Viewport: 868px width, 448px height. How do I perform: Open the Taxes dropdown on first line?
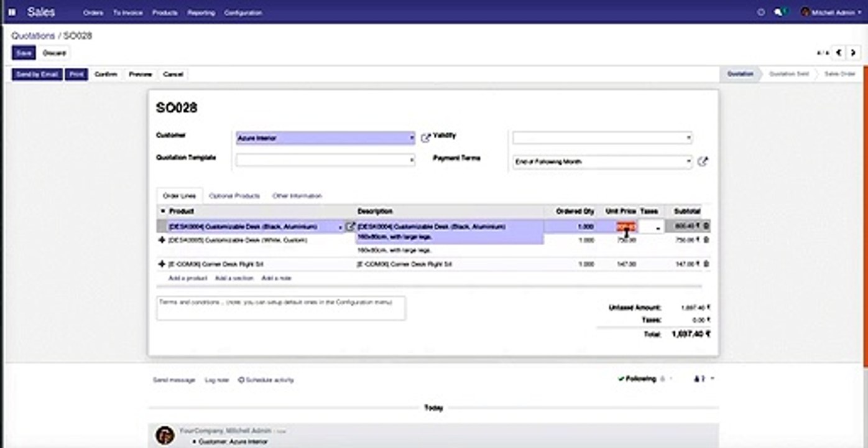tap(651, 227)
